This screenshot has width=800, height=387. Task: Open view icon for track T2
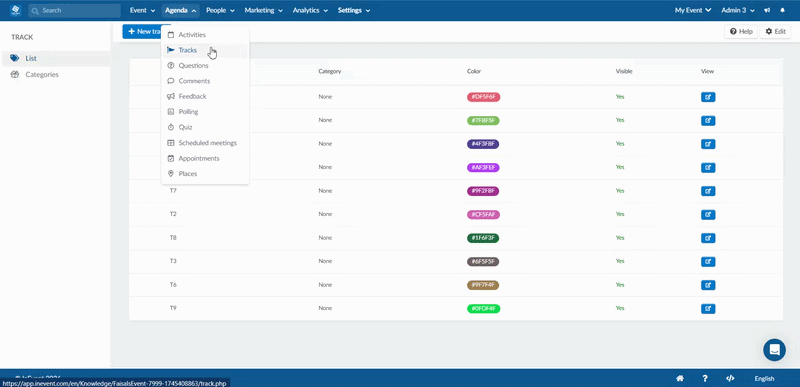tap(708, 214)
